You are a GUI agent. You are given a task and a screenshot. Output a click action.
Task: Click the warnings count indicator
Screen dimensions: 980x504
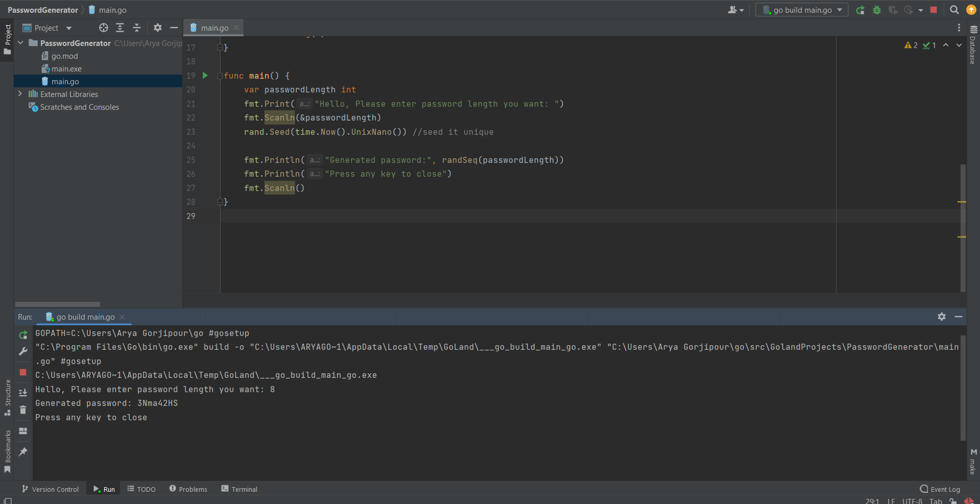point(911,45)
